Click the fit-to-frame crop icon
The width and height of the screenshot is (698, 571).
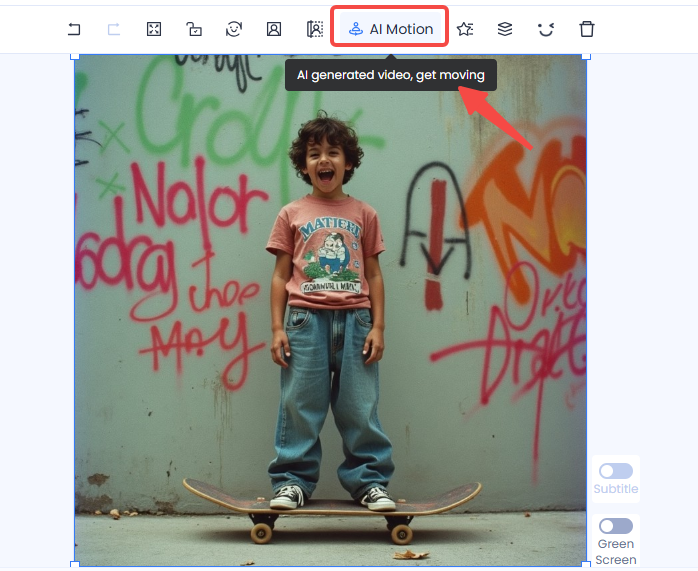(153, 29)
